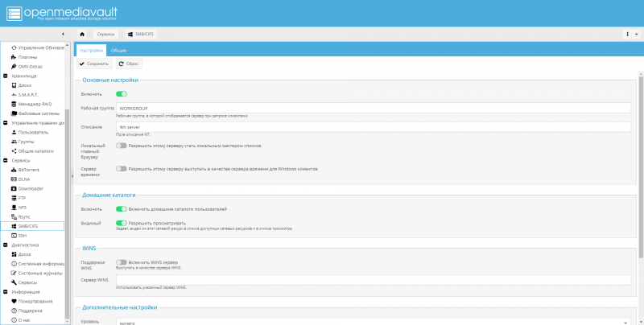Image resolution: width=644 pixels, height=325 pixels.
Task: Open Системная информация in the sidebar
Action: (x=37, y=264)
